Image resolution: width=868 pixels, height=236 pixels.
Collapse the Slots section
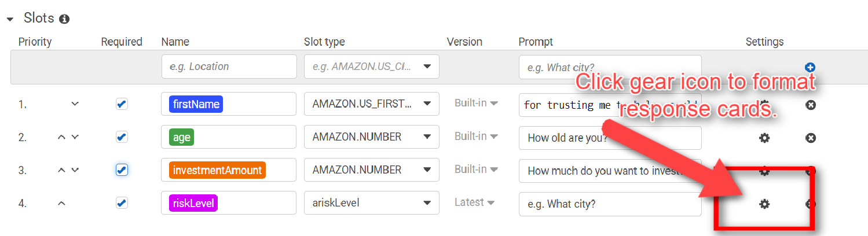pos(10,19)
